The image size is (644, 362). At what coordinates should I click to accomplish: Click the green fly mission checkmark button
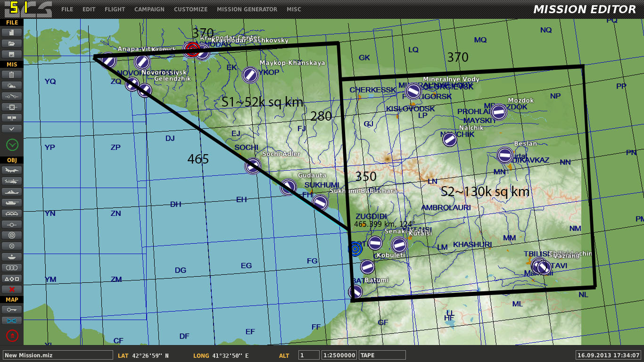tap(12, 145)
